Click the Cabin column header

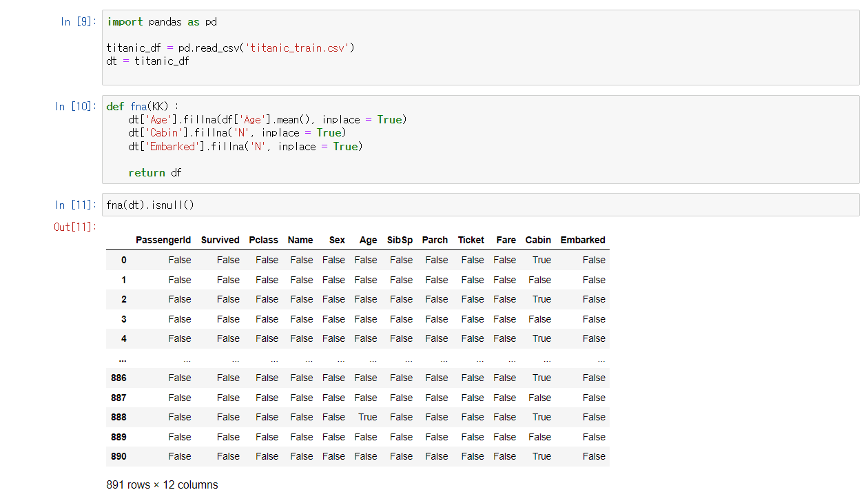coord(538,240)
